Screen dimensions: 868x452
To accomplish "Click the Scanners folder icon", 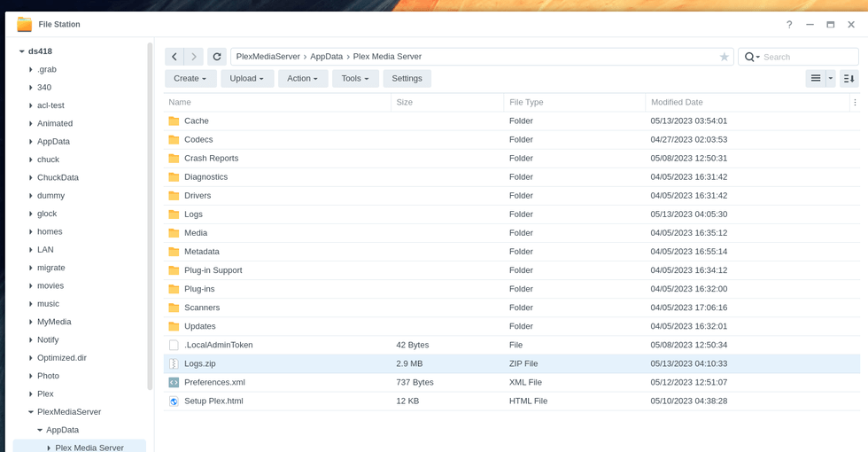I will pyautogui.click(x=174, y=308).
